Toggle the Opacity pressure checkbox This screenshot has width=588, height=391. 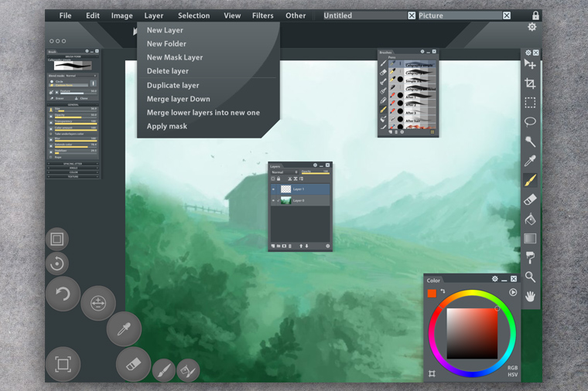(51, 117)
